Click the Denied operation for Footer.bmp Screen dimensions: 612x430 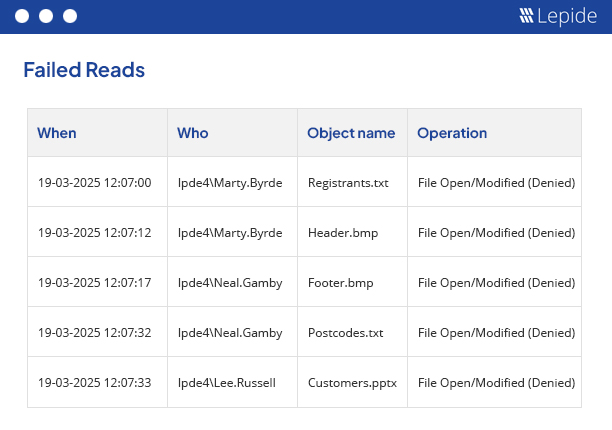pos(496,283)
